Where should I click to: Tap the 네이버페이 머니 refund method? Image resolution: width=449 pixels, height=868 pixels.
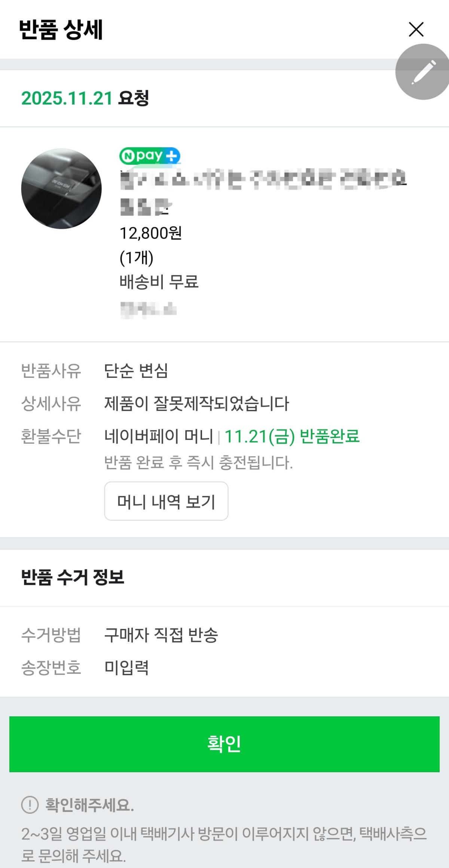tap(159, 436)
